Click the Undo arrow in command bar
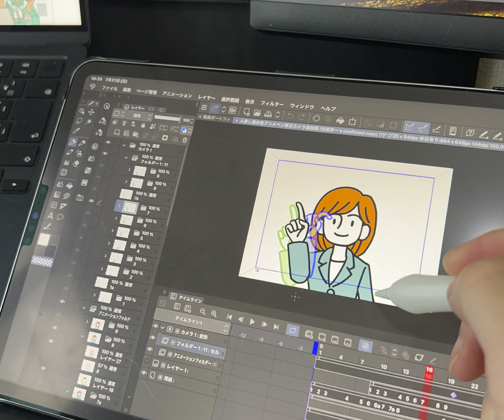 [290, 116]
